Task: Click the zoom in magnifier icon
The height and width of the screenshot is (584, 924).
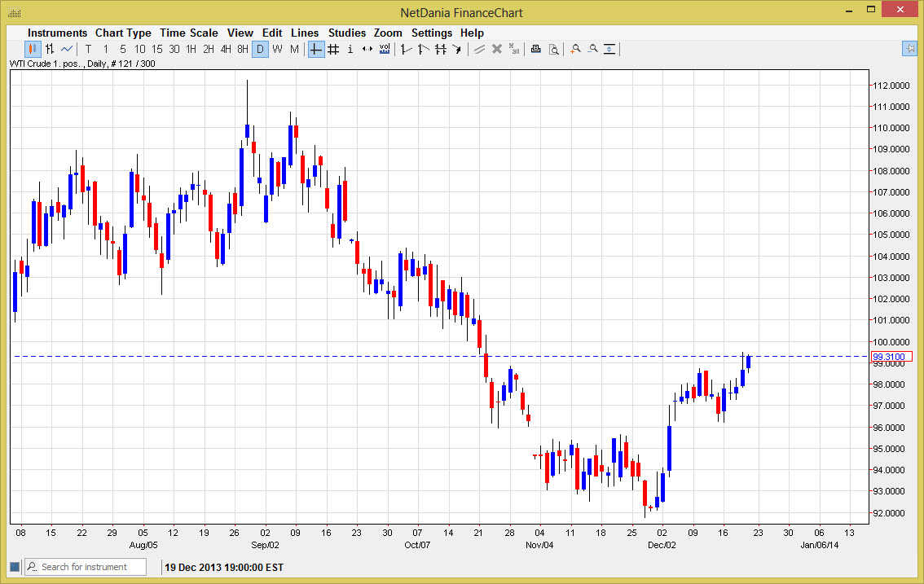Action: point(575,49)
